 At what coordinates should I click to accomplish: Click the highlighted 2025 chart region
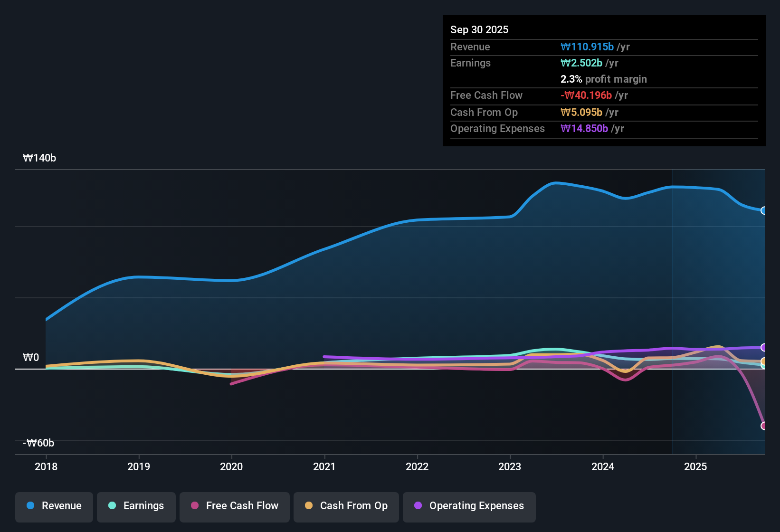click(717, 309)
